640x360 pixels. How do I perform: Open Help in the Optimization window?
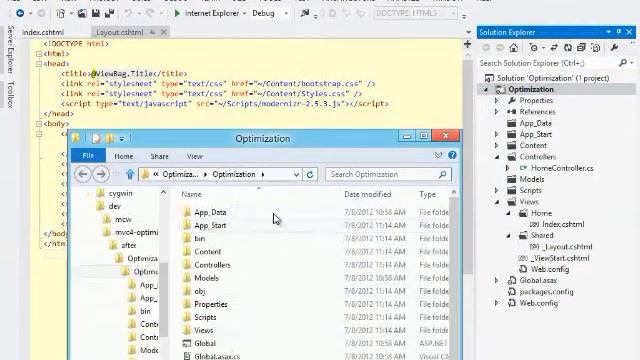[x=452, y=155]
